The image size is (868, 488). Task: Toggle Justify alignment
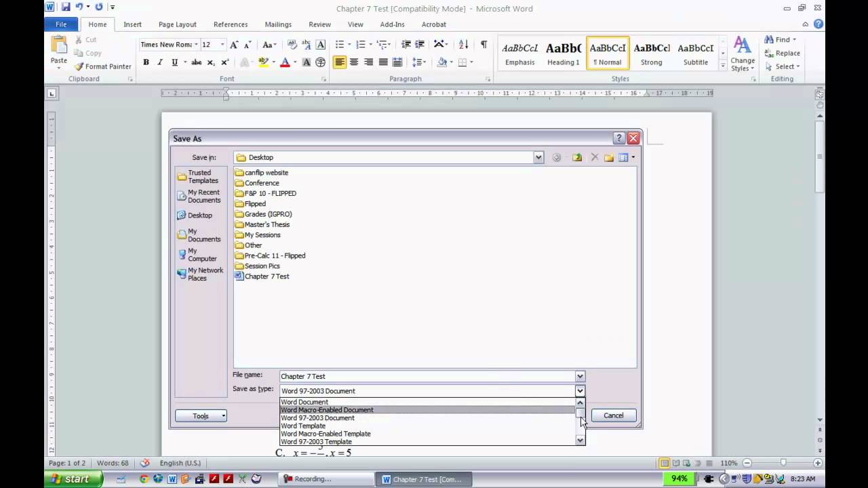click(383, 62)
